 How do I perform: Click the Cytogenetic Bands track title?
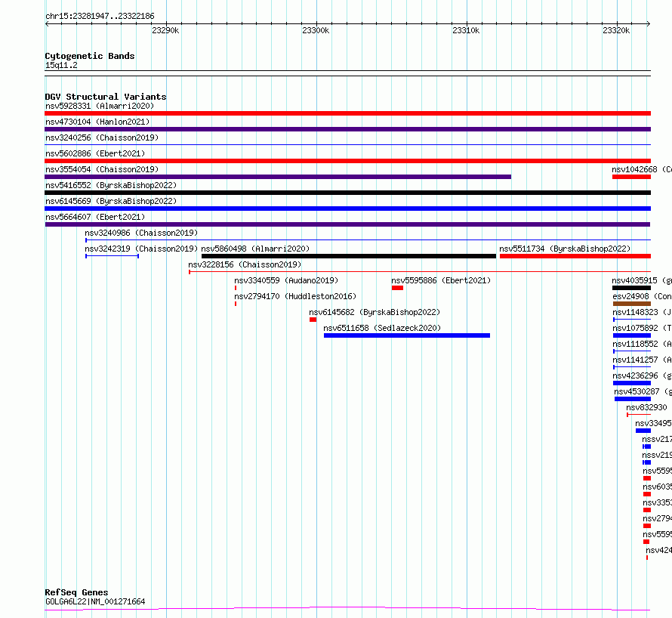(90, 56)
